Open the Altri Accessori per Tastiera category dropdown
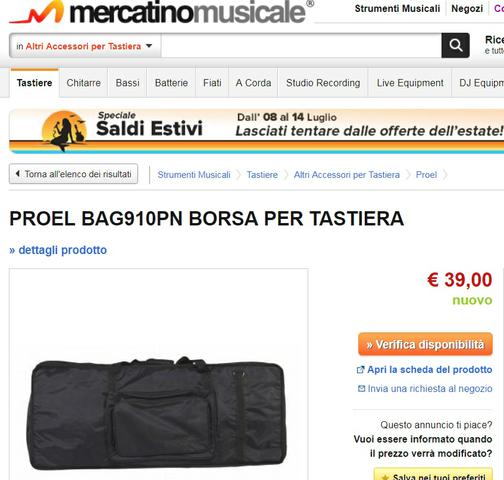The height and width of the screenshot is (480, 504). coord(85,46)
